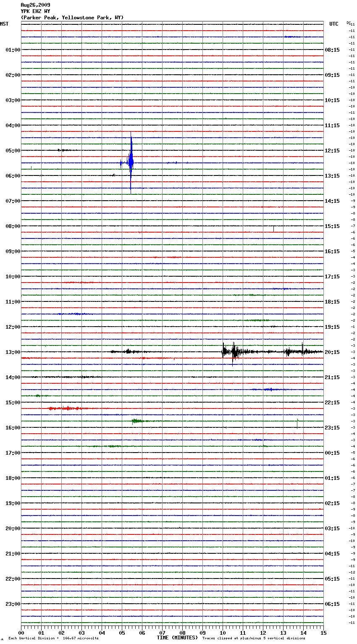This screenshot has height=644, width=357.
Task: Click the 13 minute axis tick label
Action: click(283, 633)
